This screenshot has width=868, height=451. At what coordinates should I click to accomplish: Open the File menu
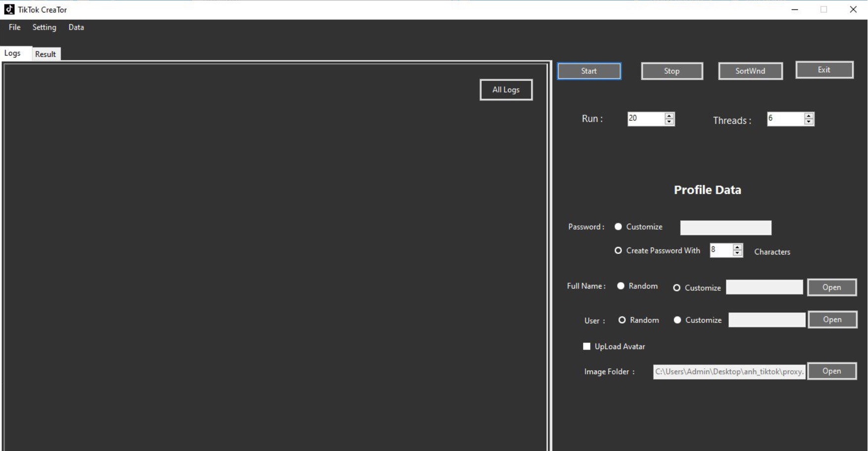(14, 27)
